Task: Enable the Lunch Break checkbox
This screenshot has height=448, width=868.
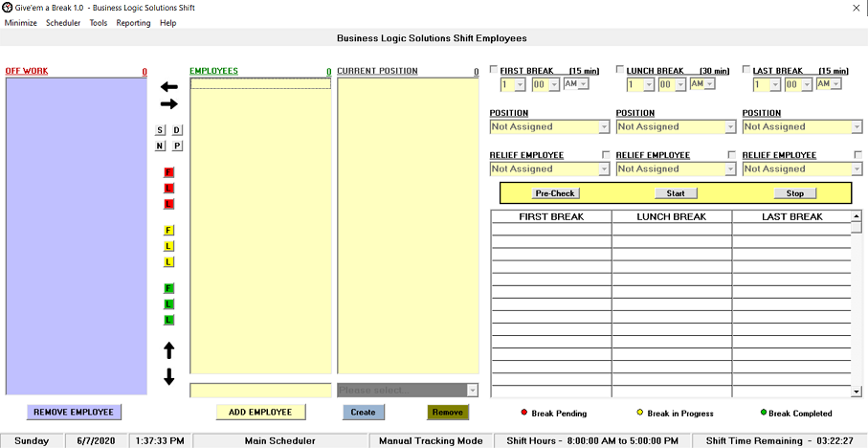Action: [x=620, y=70]
